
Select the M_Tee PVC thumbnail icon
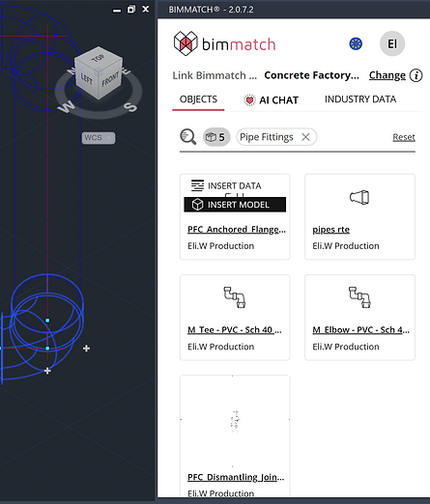[x=235, y=297]
